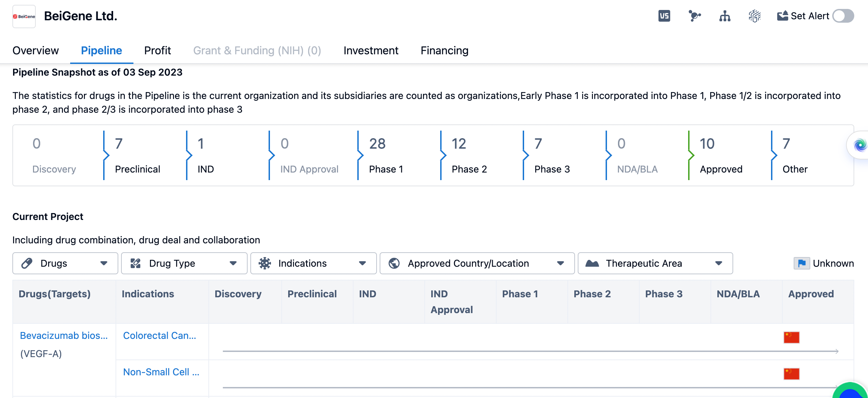Screen dimensions: 868x398
Task: Toggle the Set Alert switch on
Action: 843,16
